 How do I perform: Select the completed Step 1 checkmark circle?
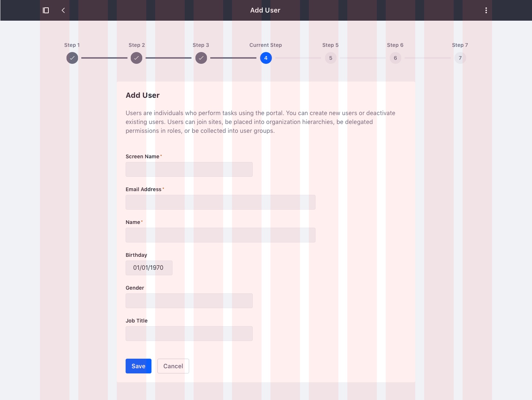(x=72, y=58)
